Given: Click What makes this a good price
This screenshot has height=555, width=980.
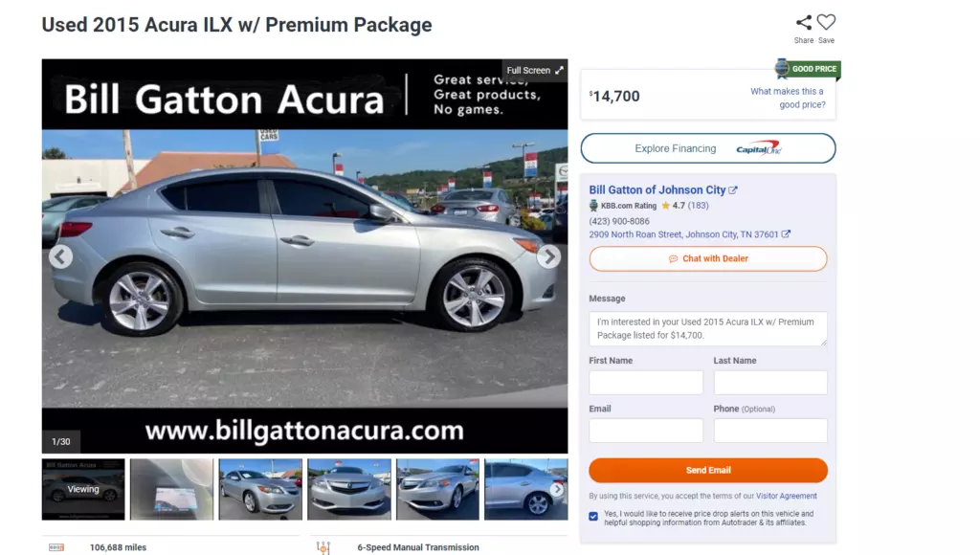Looking at the screenshot, I should 788,98.
